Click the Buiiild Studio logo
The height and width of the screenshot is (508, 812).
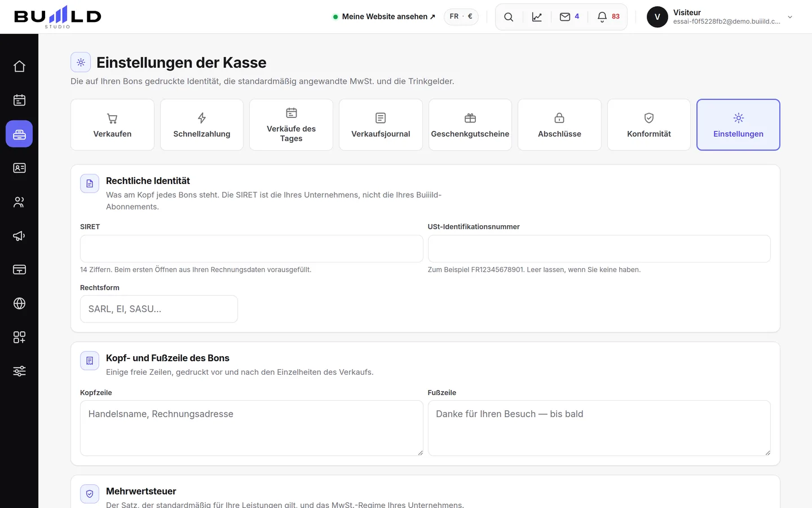58,17
